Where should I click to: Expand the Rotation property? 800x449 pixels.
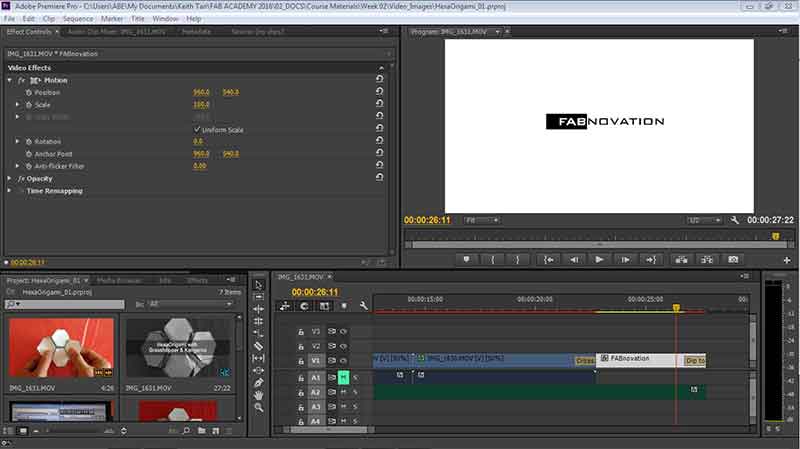pyautogui.click(x=18, y=141)
